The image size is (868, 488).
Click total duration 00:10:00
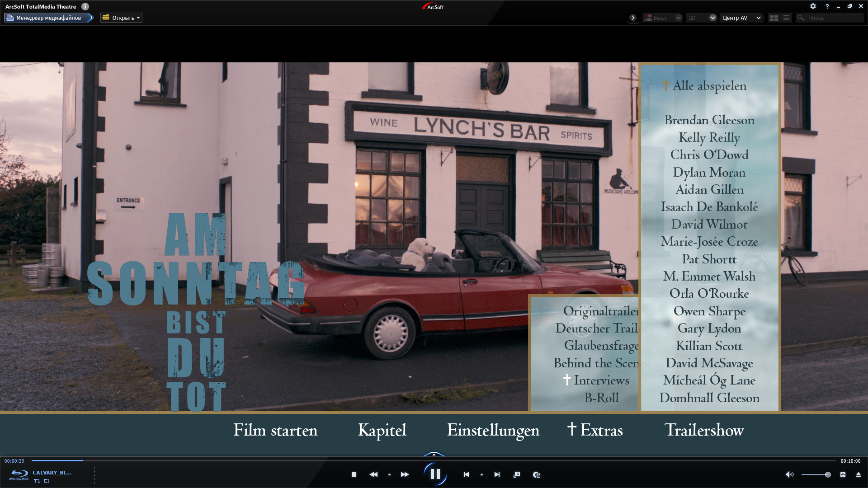pos(850,461)
